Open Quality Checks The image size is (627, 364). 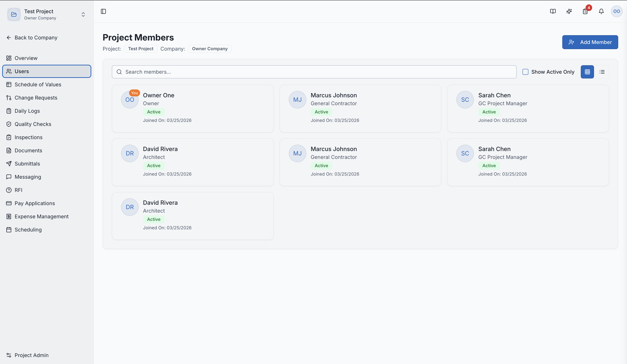pos(47,124)
